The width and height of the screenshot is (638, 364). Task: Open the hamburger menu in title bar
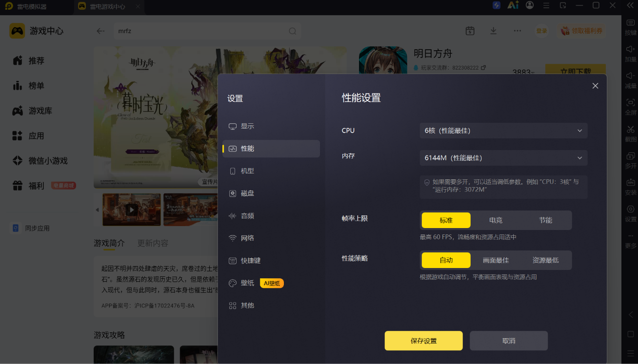[546, 5]
